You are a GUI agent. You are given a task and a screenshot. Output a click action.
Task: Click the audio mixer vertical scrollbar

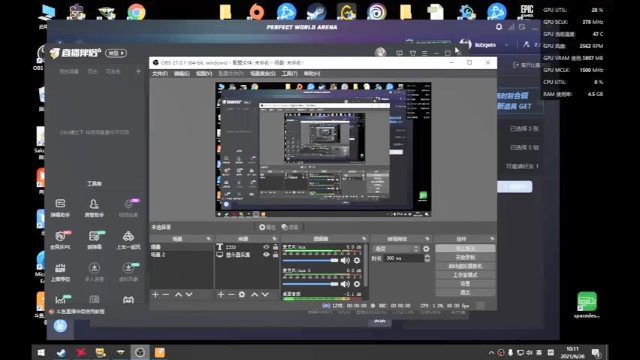365,265
